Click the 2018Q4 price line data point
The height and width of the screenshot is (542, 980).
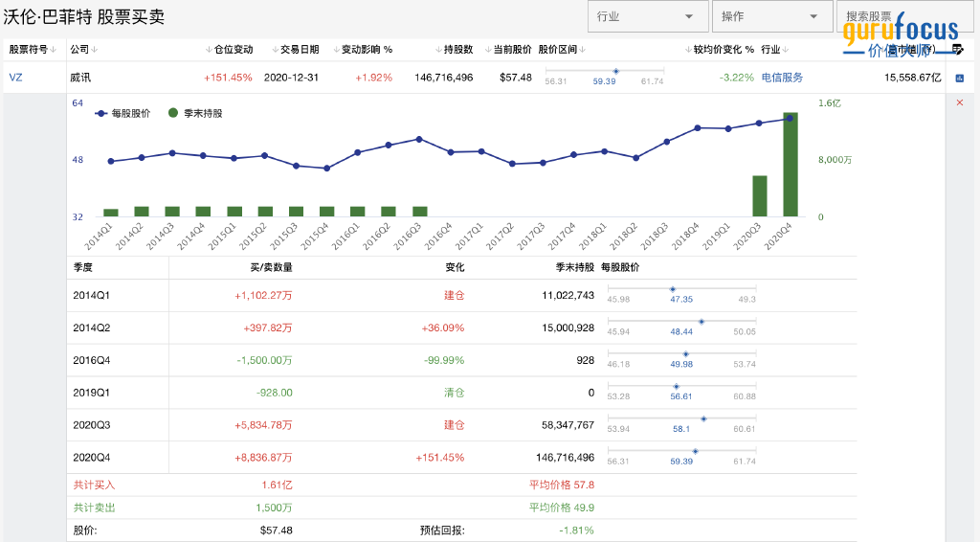click(x=698, y=128)
